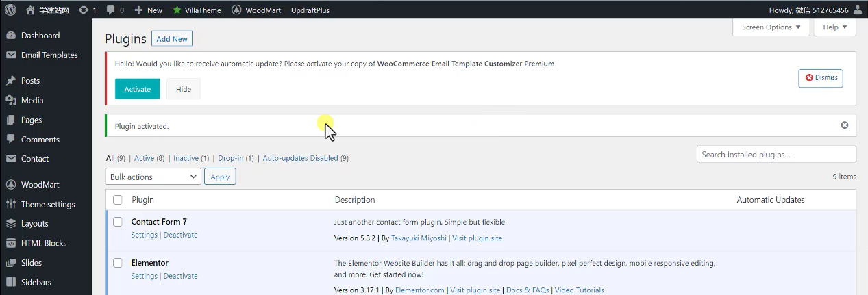Check the Contact Form 7 checkbox
The image size is (868, 295).
(x=118, y=222)
